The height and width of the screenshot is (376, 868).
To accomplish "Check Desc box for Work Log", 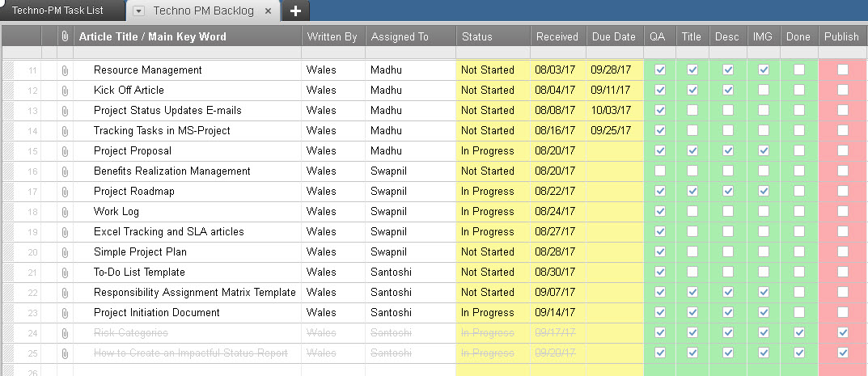I will (x=728, y=212).
